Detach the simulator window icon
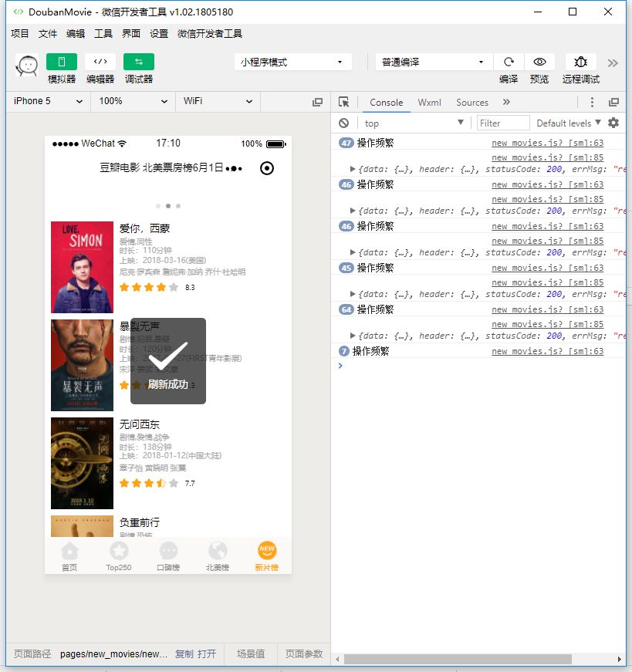This screenshot has height=672, width=632. [317, 102]
